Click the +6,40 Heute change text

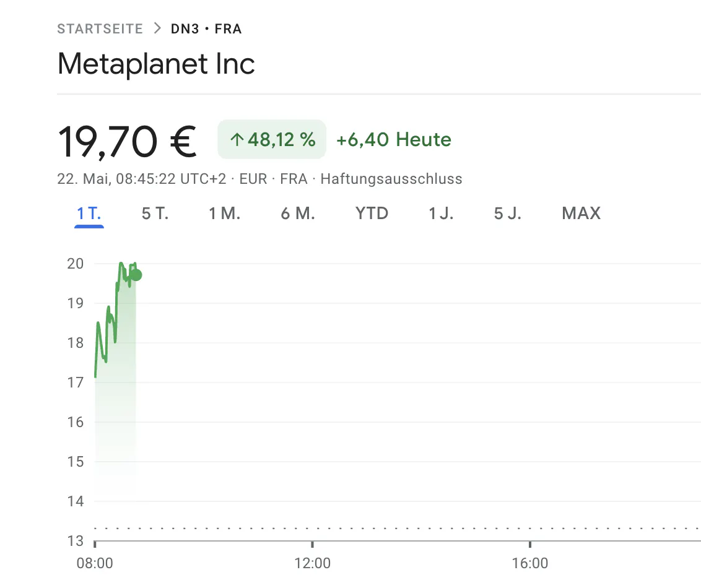pos(393,139)
